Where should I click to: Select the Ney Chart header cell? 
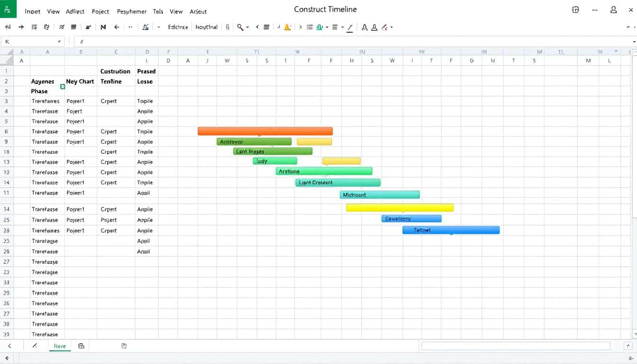tap(80, 82)
